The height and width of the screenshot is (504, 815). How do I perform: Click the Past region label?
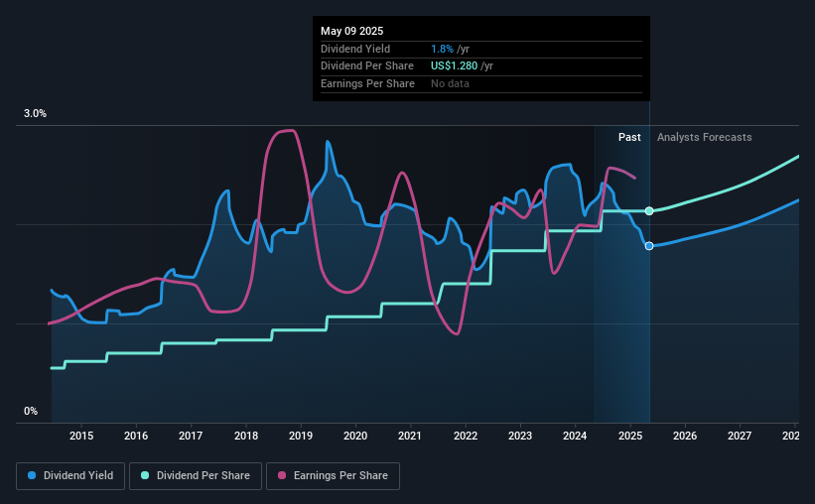[629, 137]
